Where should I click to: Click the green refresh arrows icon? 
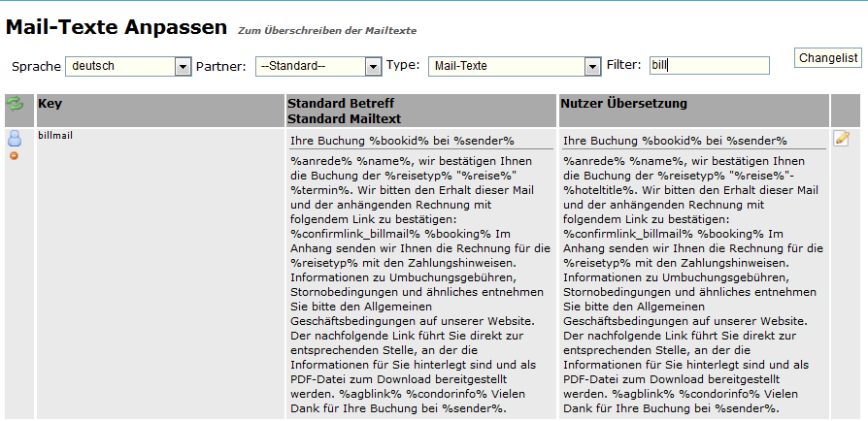(x=15, y=103)
